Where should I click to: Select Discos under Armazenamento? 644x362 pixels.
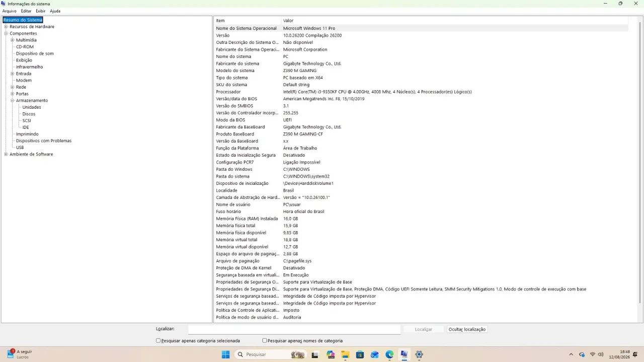pos(29,114)
